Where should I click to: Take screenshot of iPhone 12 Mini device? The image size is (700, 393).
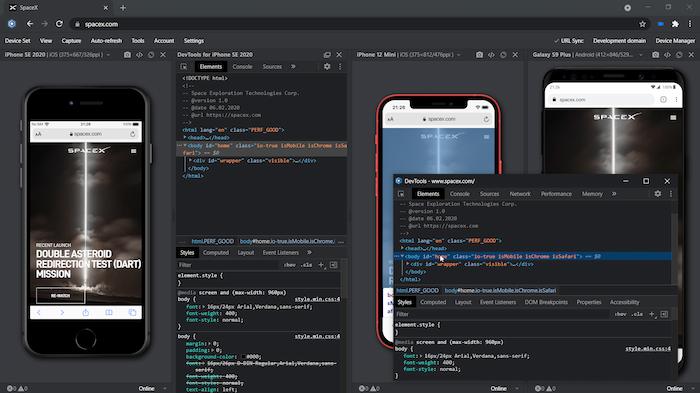click(479, 54)
